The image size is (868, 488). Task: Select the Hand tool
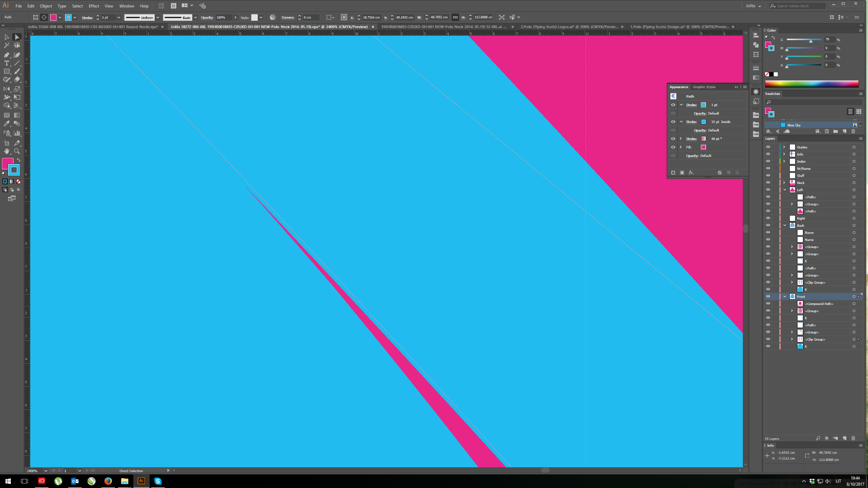(x=7, y=151)
